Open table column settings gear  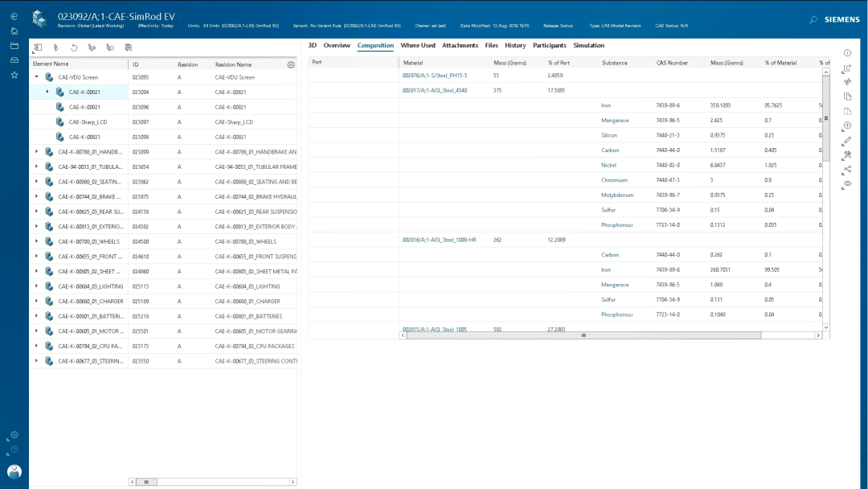click(x=291, y=64)
